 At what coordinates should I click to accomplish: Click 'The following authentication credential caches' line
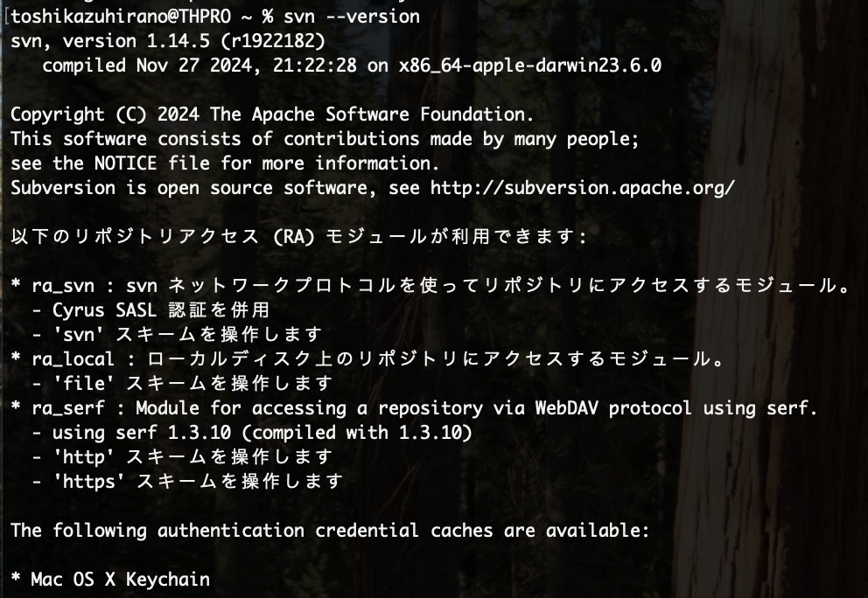tap(330, 531)
